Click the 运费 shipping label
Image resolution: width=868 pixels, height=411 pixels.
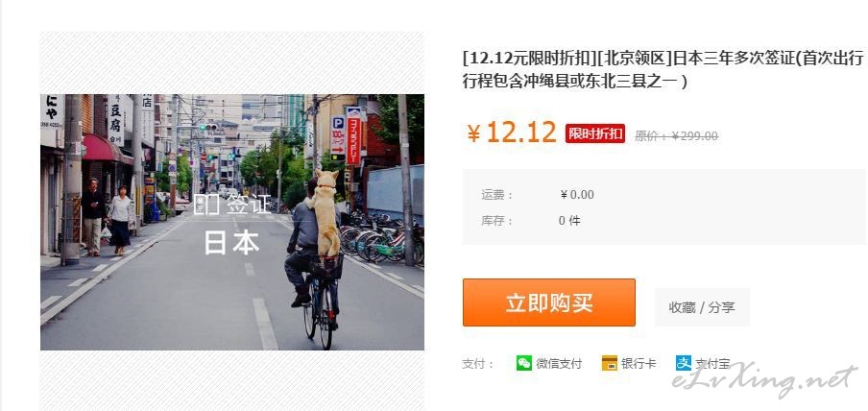pyautogui.click(x=497, y=194)
